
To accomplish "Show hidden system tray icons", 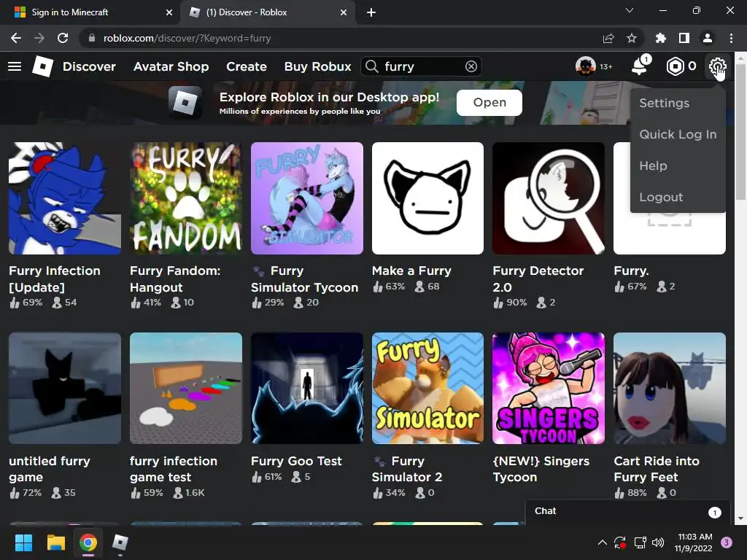I will coord(602,542).
